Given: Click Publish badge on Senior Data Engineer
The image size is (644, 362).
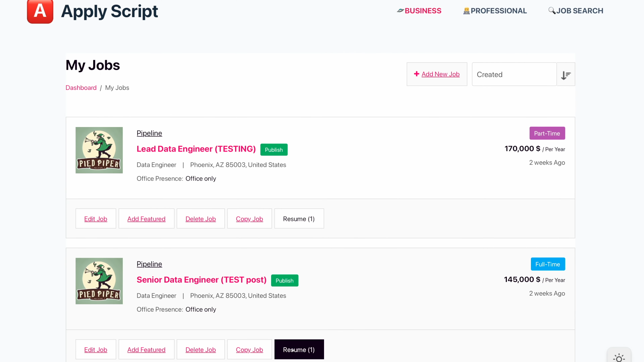Looking at the screenshot, I should [x=284, y=281].
